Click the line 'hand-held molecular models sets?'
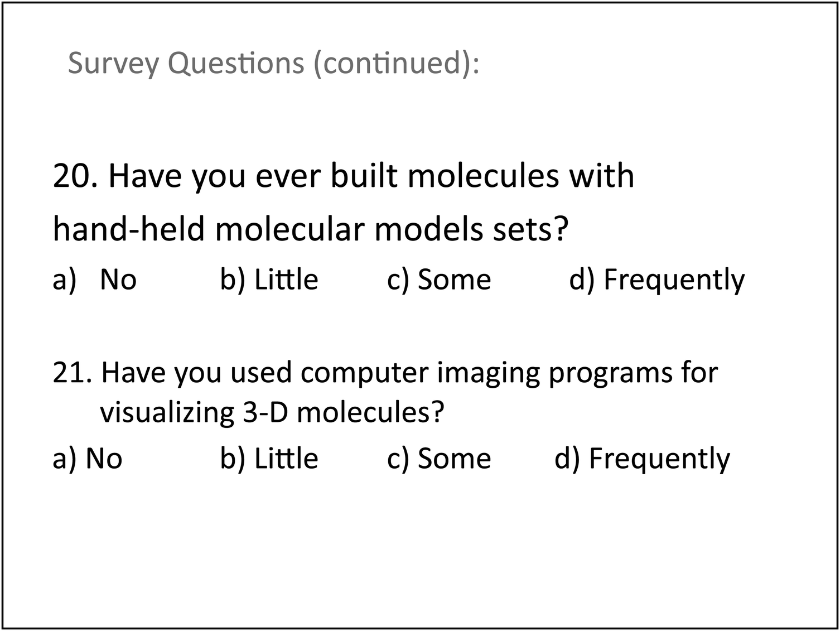Screen dimensions: 840x631 pos(310,229)
